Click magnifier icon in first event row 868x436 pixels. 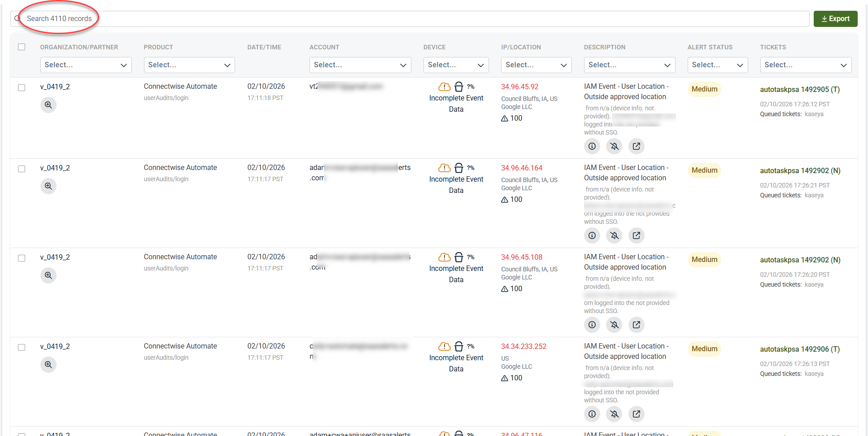(48, 105)
